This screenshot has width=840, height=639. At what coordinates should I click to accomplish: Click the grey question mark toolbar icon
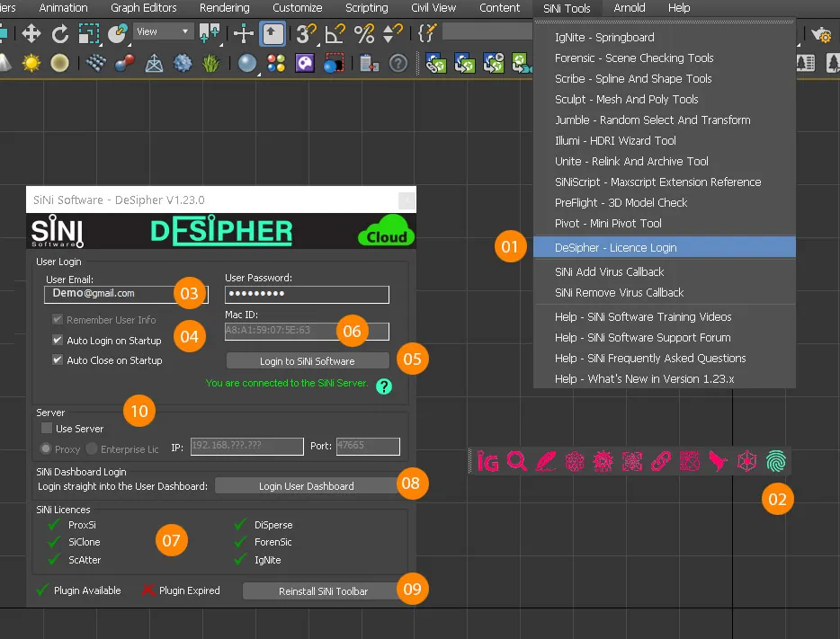(398, 63)
